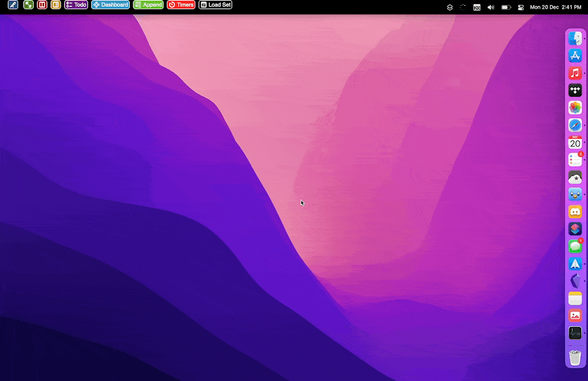Click the green expand-arrows icon in menu bar
Screen dimensions: 588x381
coord(28,5)
